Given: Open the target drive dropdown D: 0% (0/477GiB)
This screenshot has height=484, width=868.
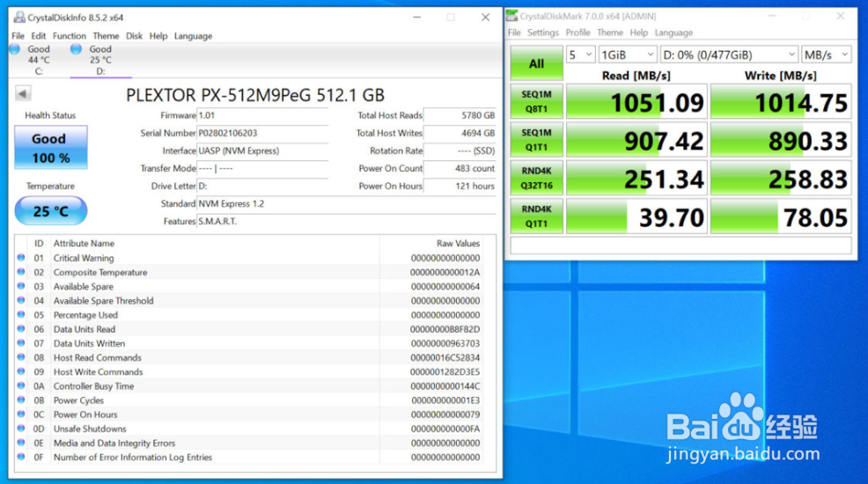Looking at the screenshot, I should coord(729,55).
